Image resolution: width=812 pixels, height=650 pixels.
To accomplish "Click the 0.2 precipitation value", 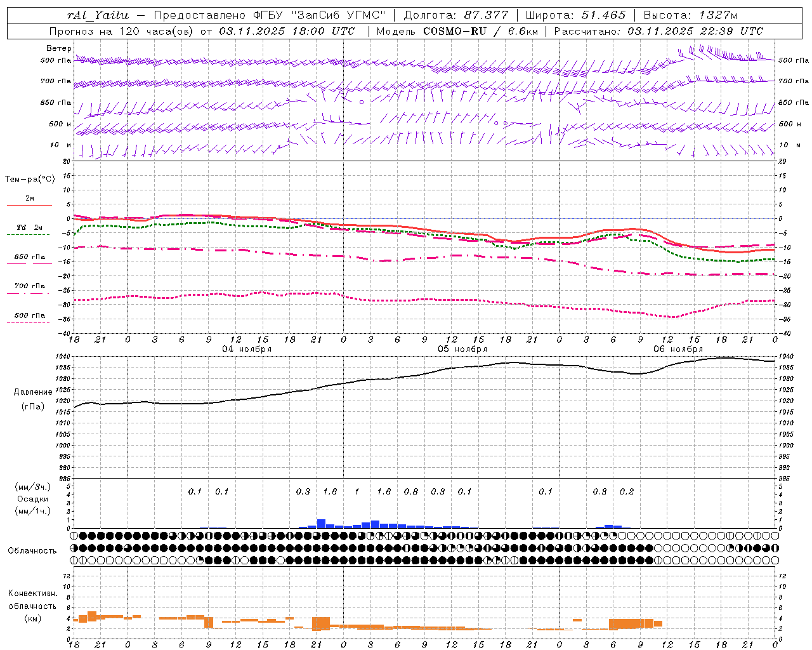I will [626, 491].
